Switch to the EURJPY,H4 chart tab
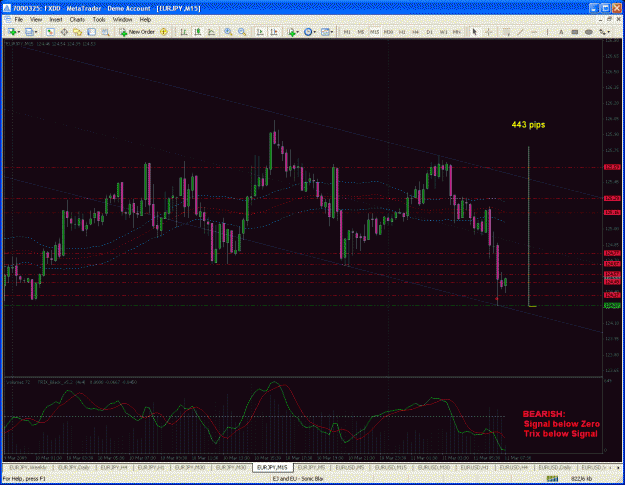625x485 pixels. click(114, 467)
